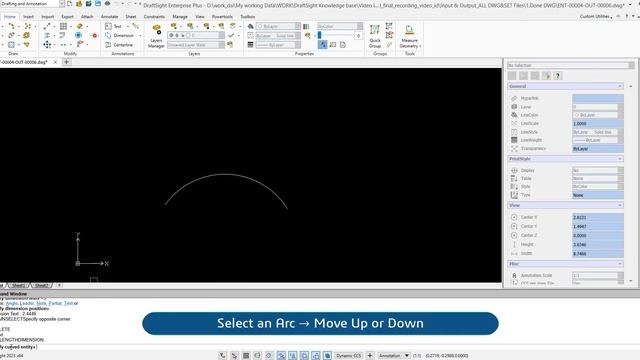This screenshot has height=360, width=640.
Task: Close the ENT-00004-OUT-00006.dwg drawing tab
Action: tap(55, 62)
